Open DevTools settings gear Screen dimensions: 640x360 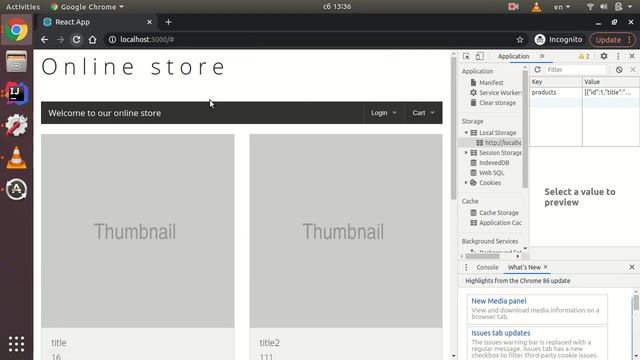pyautogui.click(x=604, y=56)
